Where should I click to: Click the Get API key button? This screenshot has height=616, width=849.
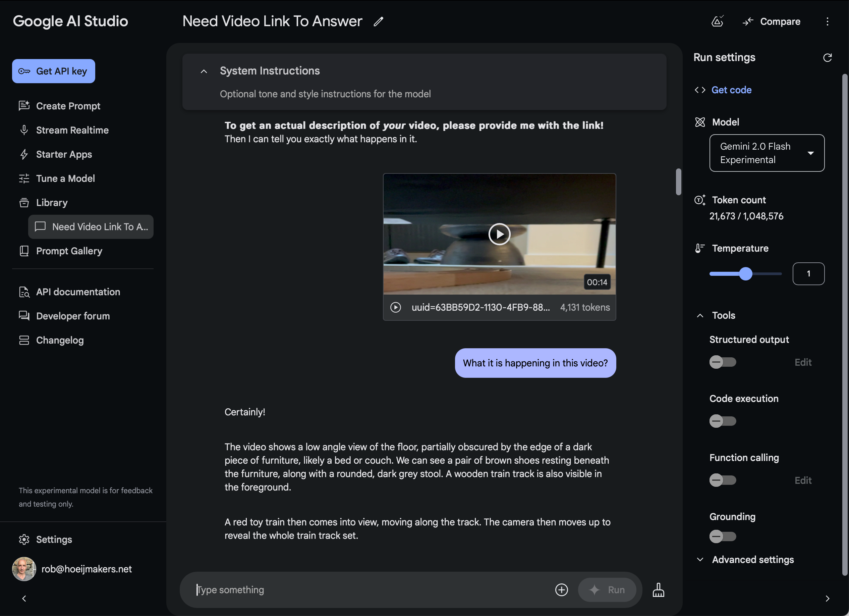tap(54, 71)
